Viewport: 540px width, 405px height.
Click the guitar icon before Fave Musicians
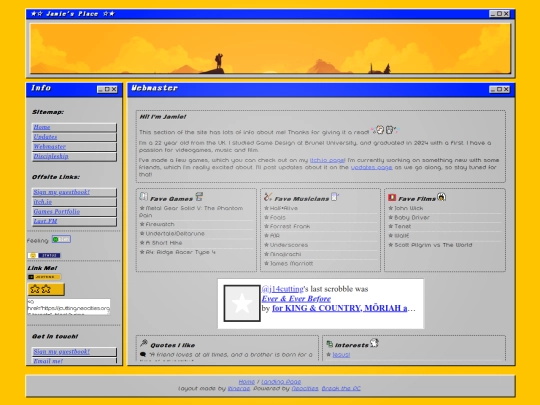[268, 197]
